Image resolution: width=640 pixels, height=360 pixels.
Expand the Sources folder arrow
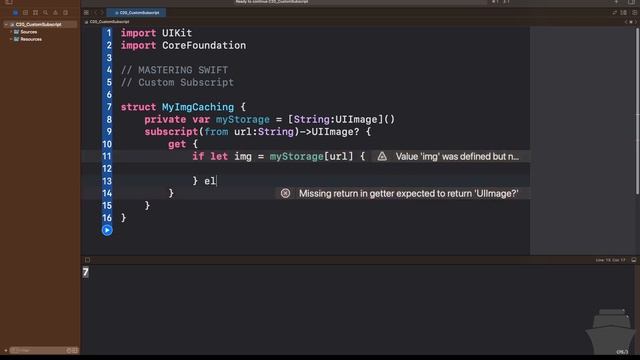[11, 32]
